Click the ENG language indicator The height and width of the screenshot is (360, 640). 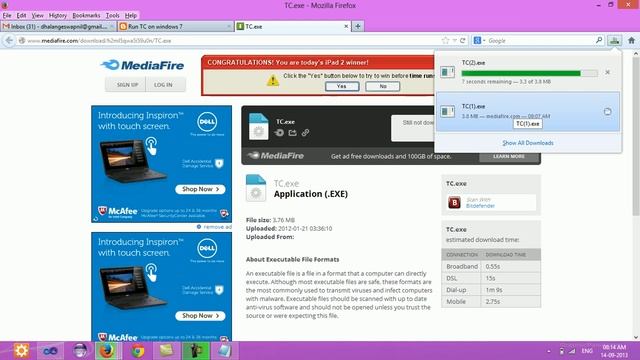(587, 351)
